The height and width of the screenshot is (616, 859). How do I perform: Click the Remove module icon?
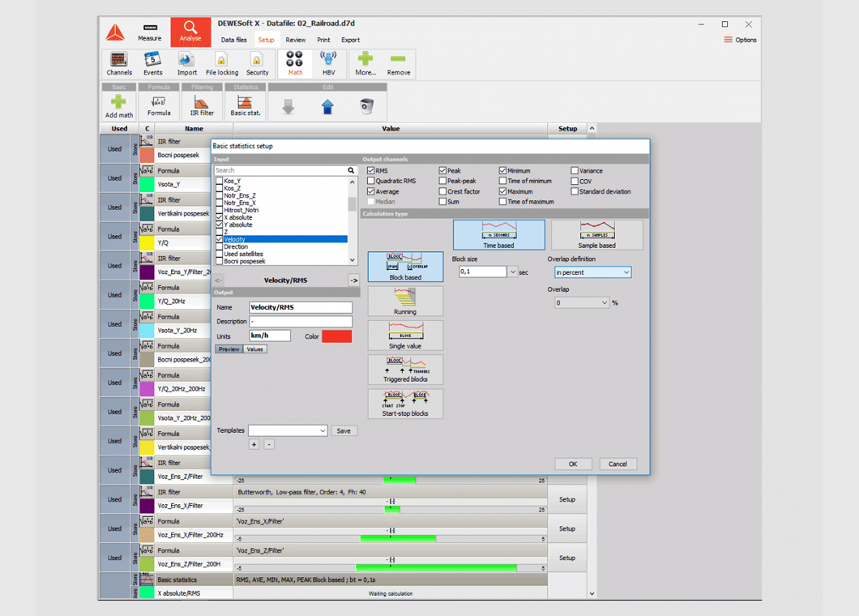click(399, 63)
